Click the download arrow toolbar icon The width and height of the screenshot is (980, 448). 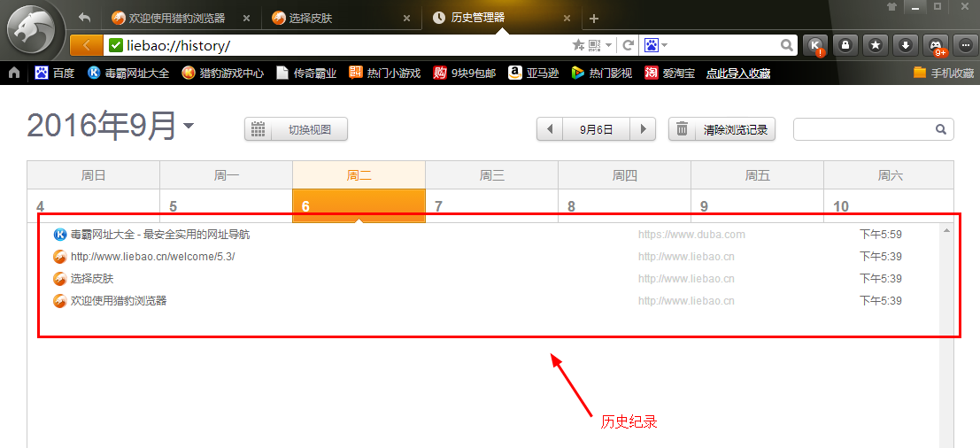click(905, 45)
